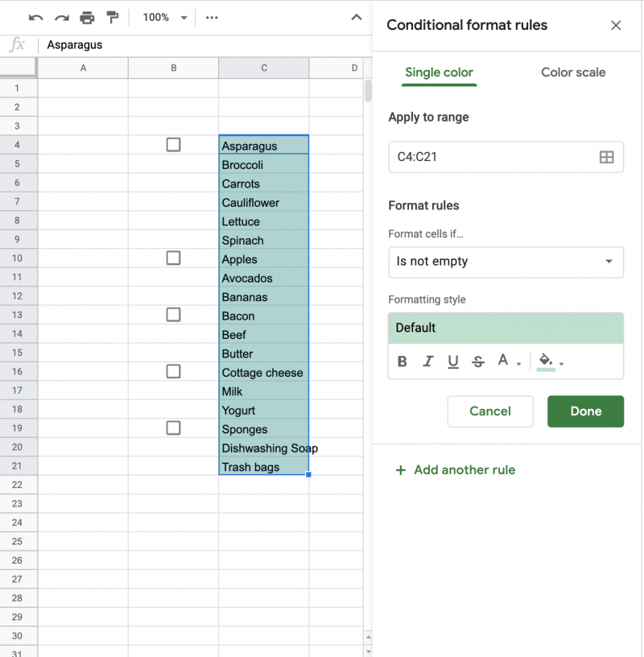
Task: Check the checkbox next to Apples
Action: click(x=173, y=258)
